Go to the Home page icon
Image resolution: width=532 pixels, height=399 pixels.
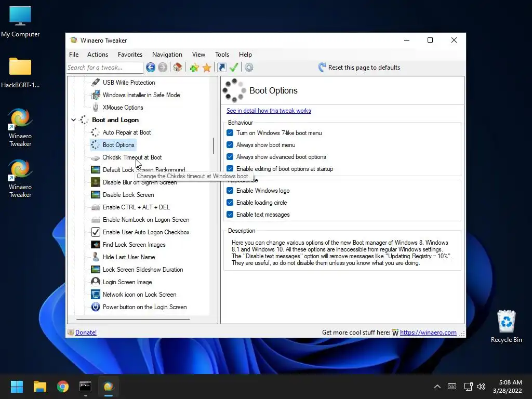pyautogui.click(x=178, y=67)
